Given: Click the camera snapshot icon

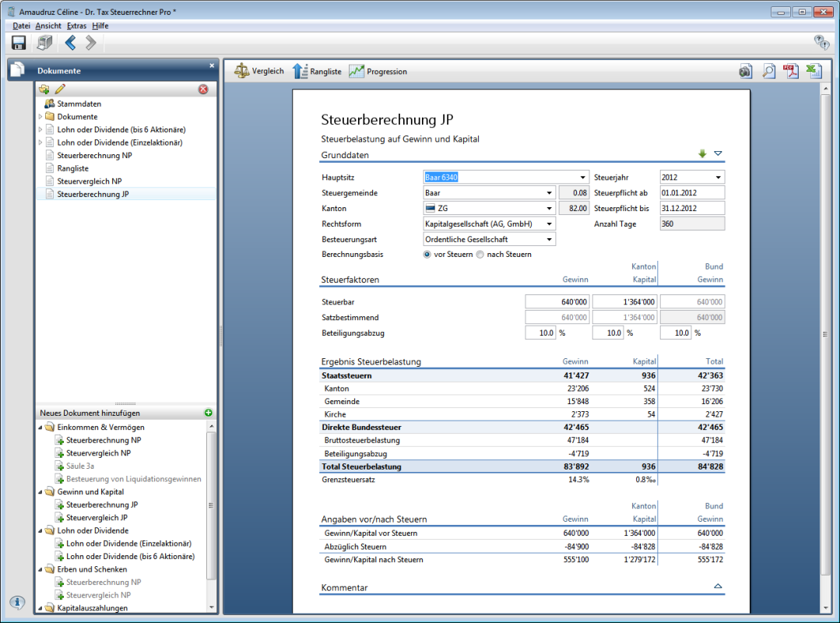Looking at the screenshot, I should pos(745,71).
